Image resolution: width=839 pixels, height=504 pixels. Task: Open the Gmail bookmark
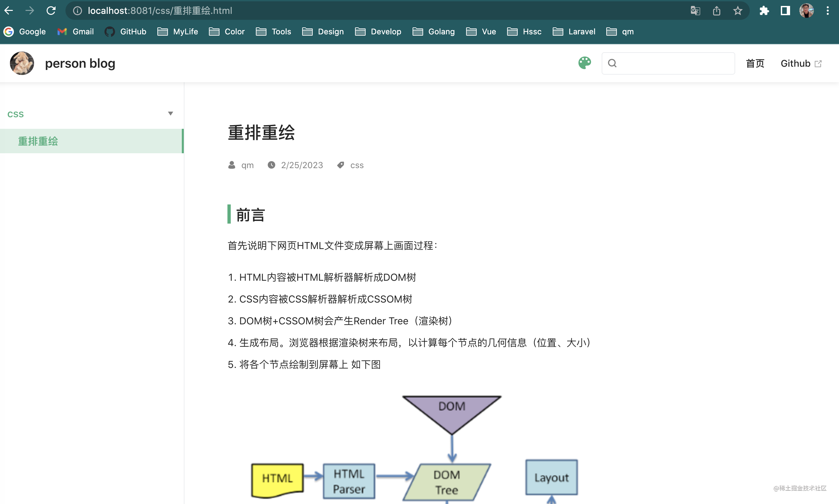tap(75, 32)
